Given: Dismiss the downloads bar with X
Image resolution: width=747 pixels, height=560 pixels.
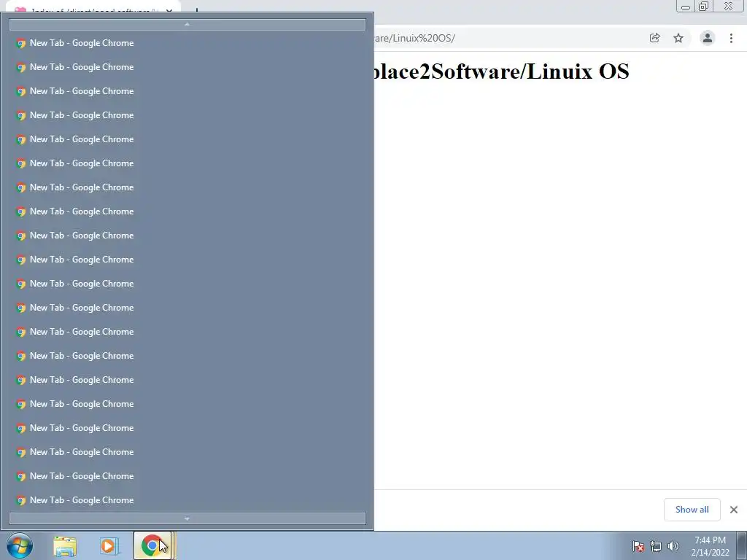Looking at the screenshot, I should click(734, 510).
